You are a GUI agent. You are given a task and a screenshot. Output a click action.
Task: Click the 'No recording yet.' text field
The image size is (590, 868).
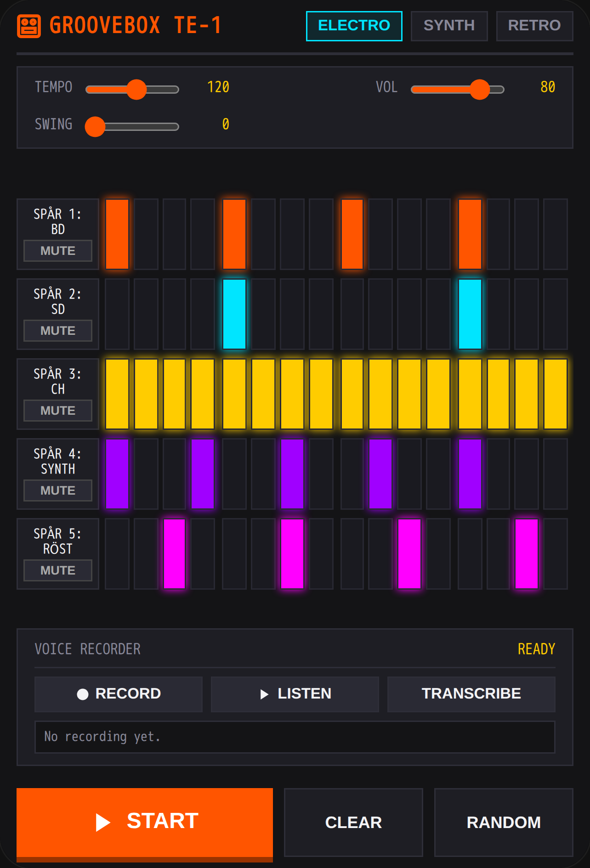tap(295, 737)
